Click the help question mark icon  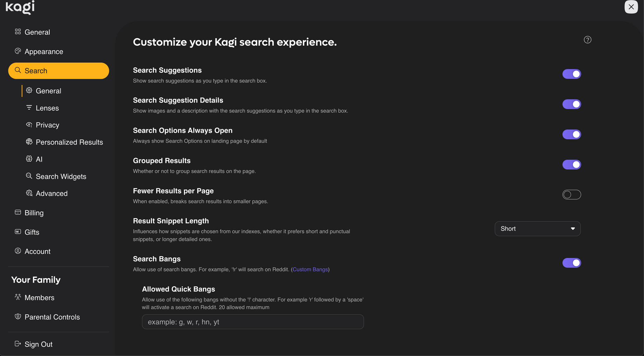click(x=587, y=40)
